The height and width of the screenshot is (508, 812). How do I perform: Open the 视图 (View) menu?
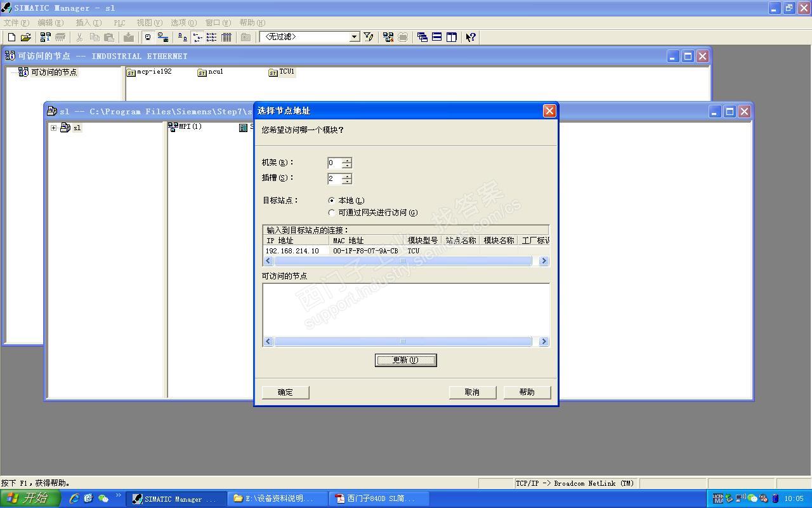149,23
